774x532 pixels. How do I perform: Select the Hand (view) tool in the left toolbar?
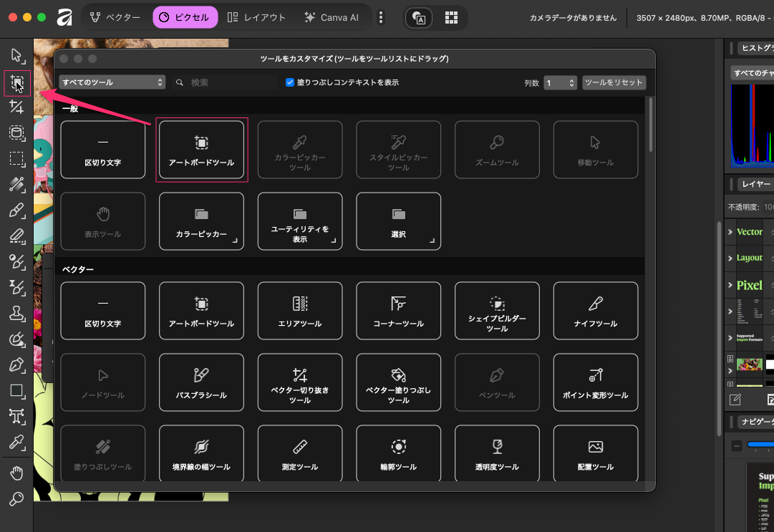click(17, 473)
